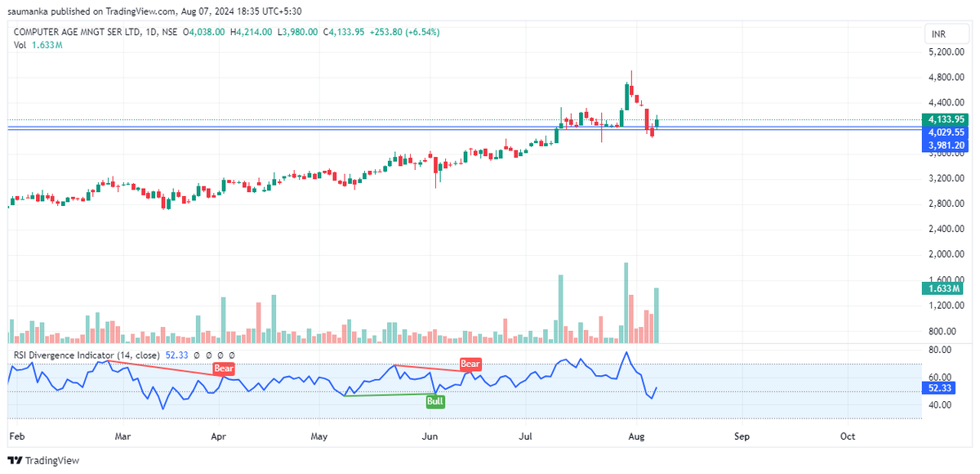Click the 80.00 RSI axis label
This screenshot has width=980, height=474.
(941, 350)
